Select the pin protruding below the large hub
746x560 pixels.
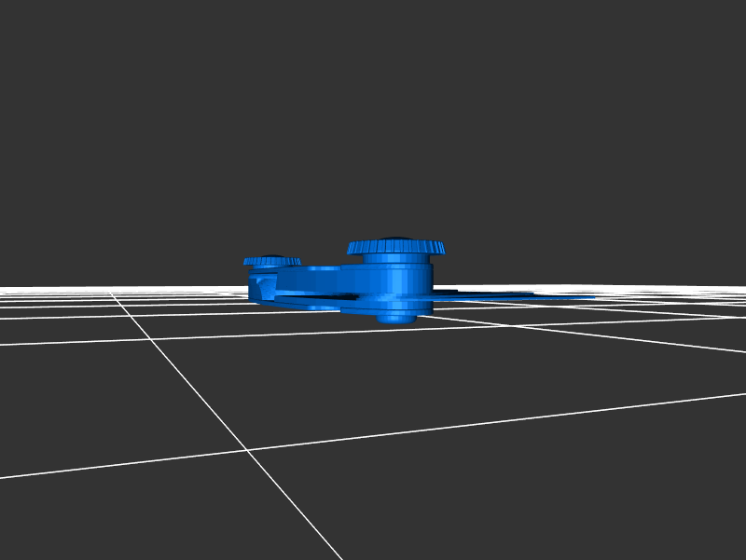coord(396,318)
